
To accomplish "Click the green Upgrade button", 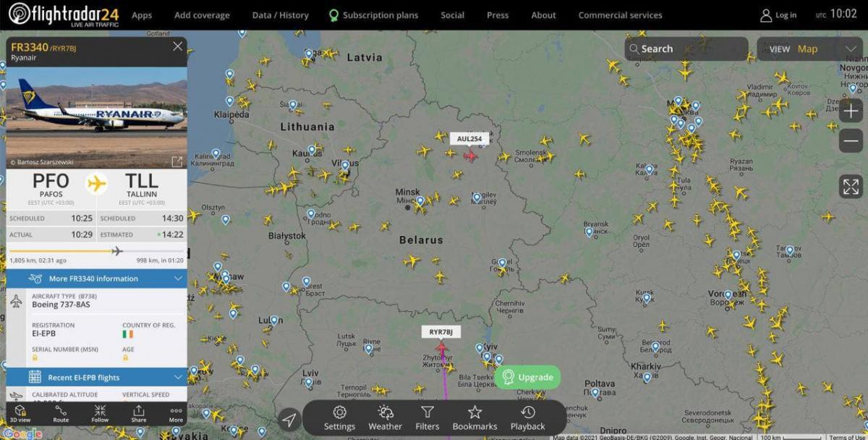I will click(527, 377).
